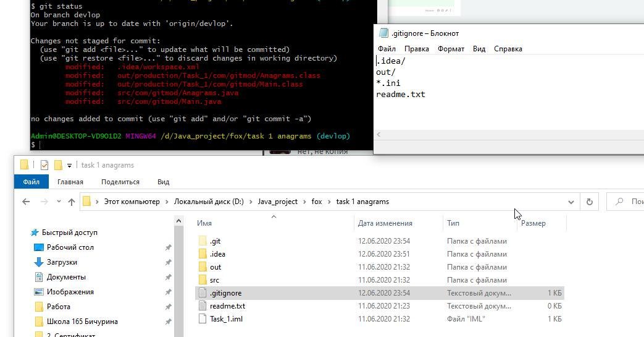
Task: Open the address bar history dropdown
Action: [571, 202]
